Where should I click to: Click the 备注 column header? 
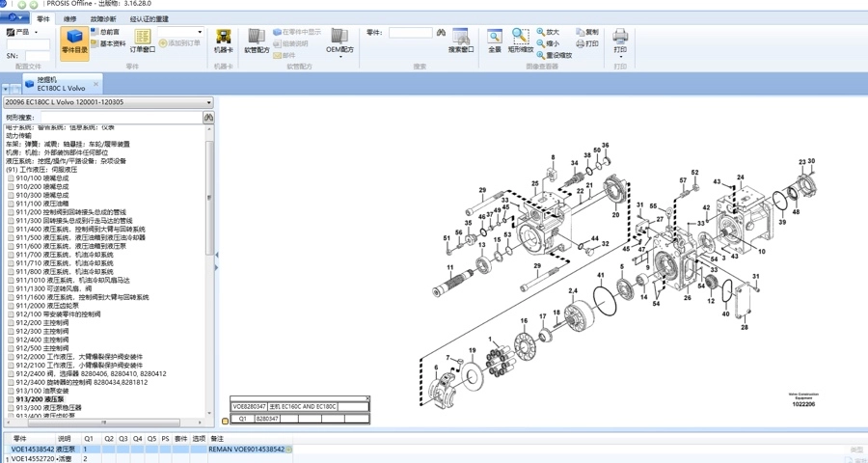(216, 439)
